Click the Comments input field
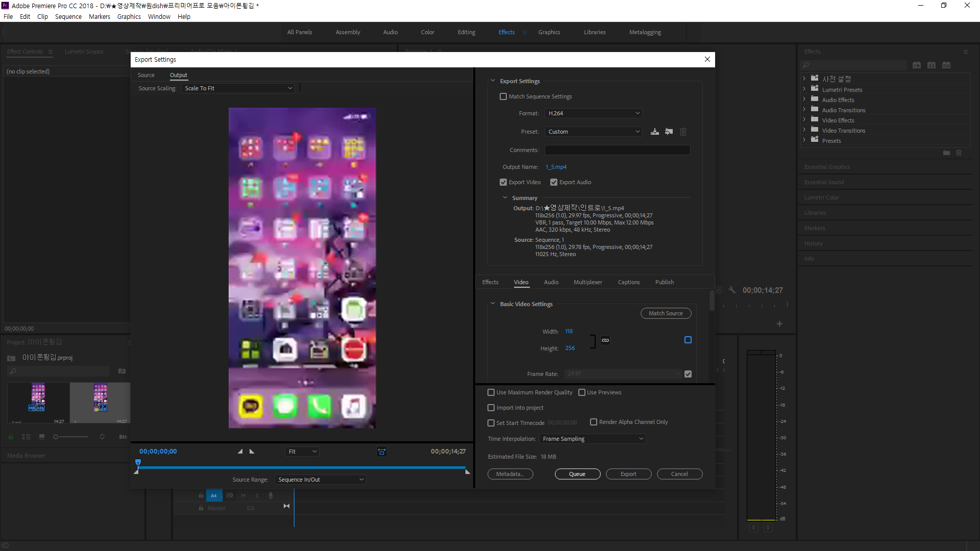The image size is (980, 551). tap(617, 150)
